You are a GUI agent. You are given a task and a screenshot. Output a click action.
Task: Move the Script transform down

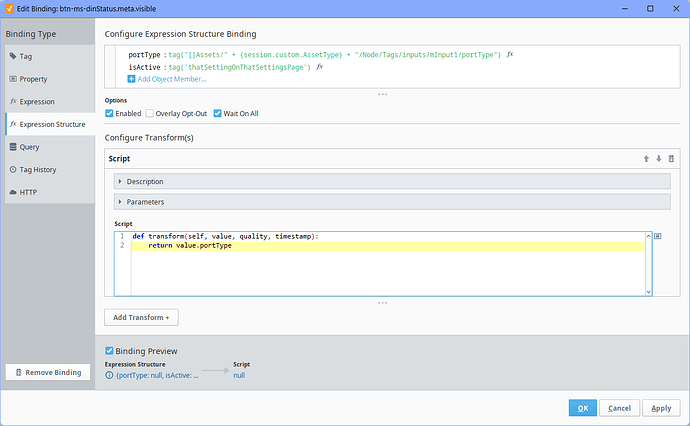coord(659,159)
